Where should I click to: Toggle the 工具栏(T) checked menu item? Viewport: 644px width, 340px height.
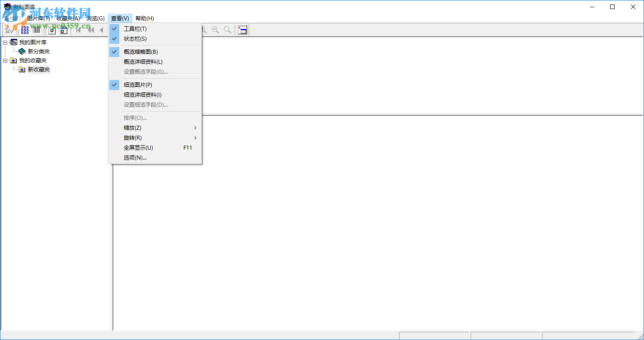(155, 29)
